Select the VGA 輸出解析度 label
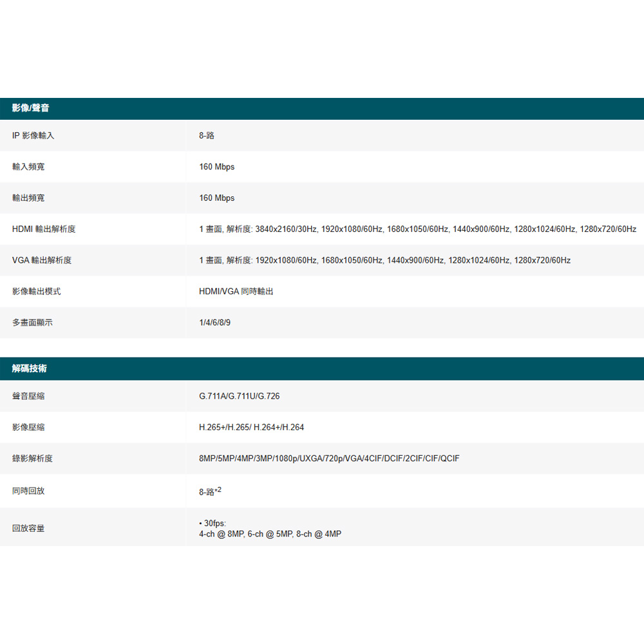This screenshot has width=644, height=644. 42,260
